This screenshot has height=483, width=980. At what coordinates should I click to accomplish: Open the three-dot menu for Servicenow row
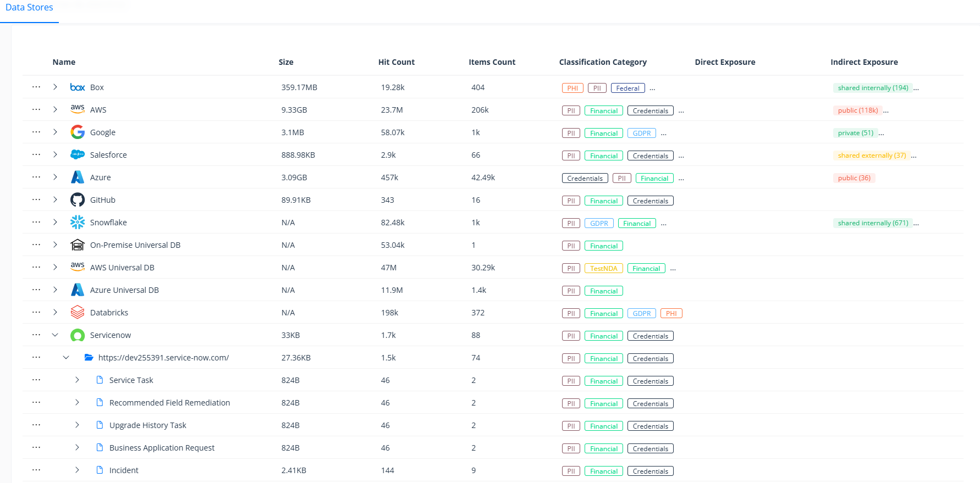36,335
